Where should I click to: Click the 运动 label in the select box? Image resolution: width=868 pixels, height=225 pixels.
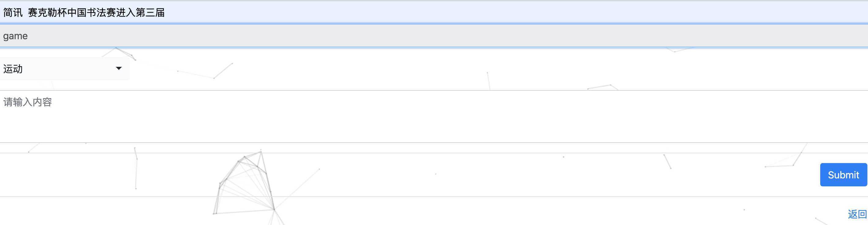coord(13,69)
